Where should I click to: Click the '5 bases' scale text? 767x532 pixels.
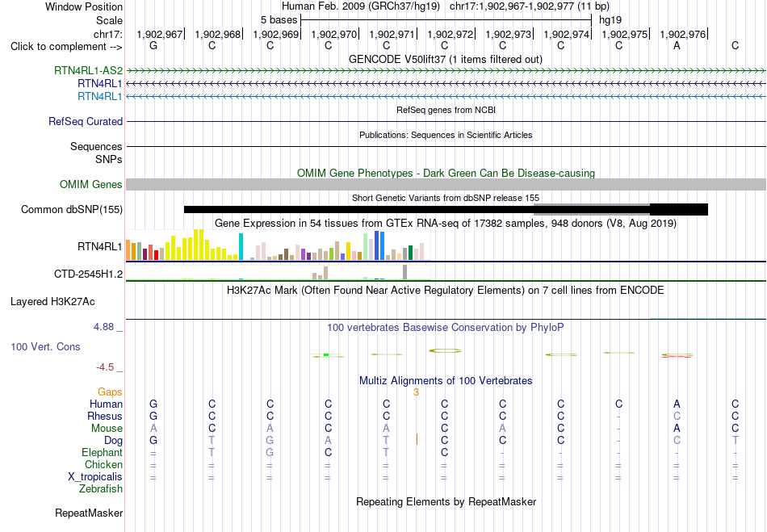[279, 20]
